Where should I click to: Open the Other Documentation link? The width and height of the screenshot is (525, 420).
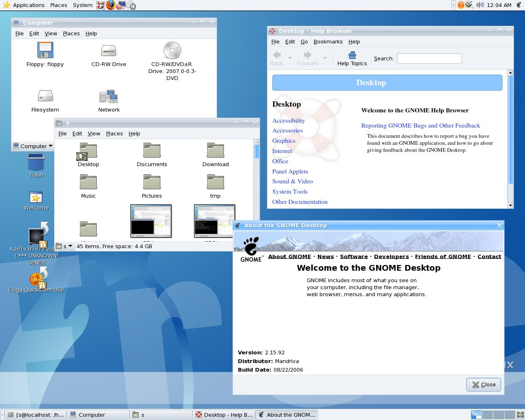(x=300, y=202)
